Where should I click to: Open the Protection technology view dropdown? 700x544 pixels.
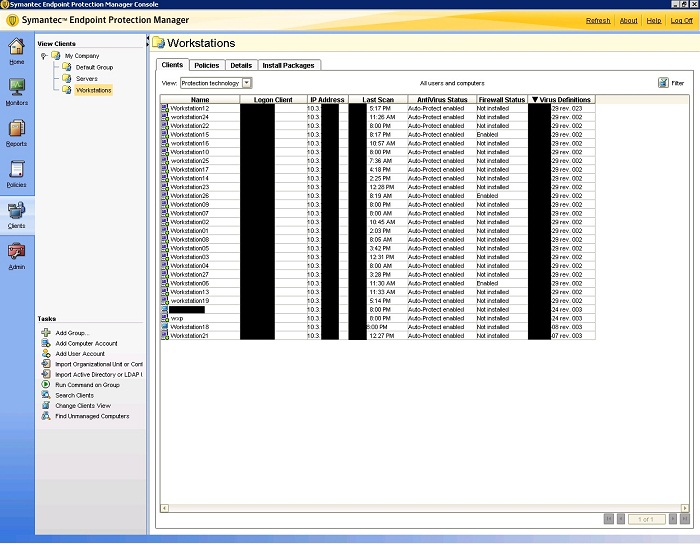247,83
